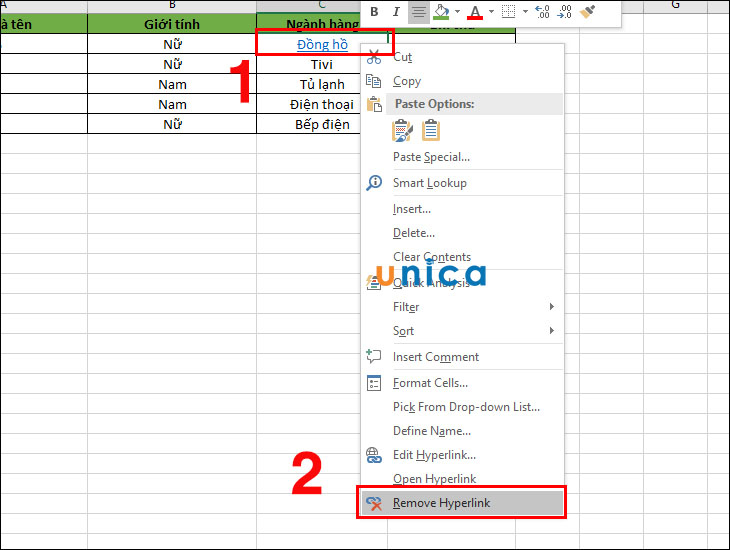This screenshot has width=730, height=550.
Task: Choose Define Name...
Action: point(432,431)
